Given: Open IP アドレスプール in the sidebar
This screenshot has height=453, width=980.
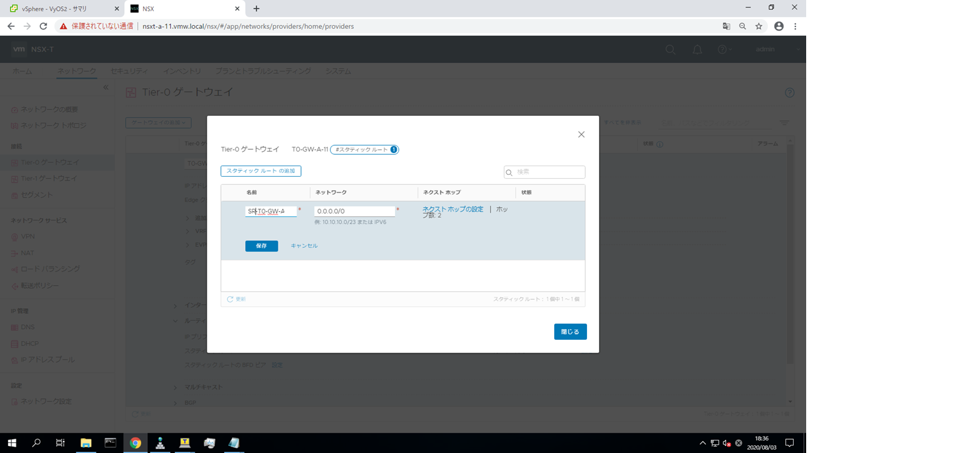Looking at the screenshot, I should (47, 360).
